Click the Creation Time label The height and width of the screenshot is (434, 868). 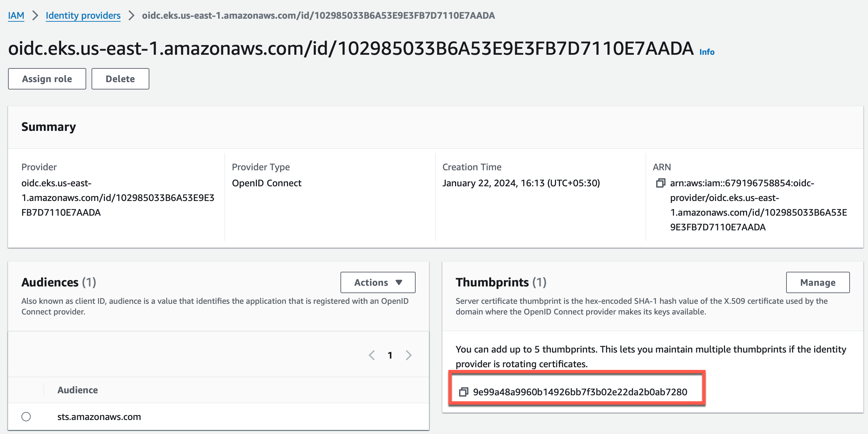click(x=471, y=167)
